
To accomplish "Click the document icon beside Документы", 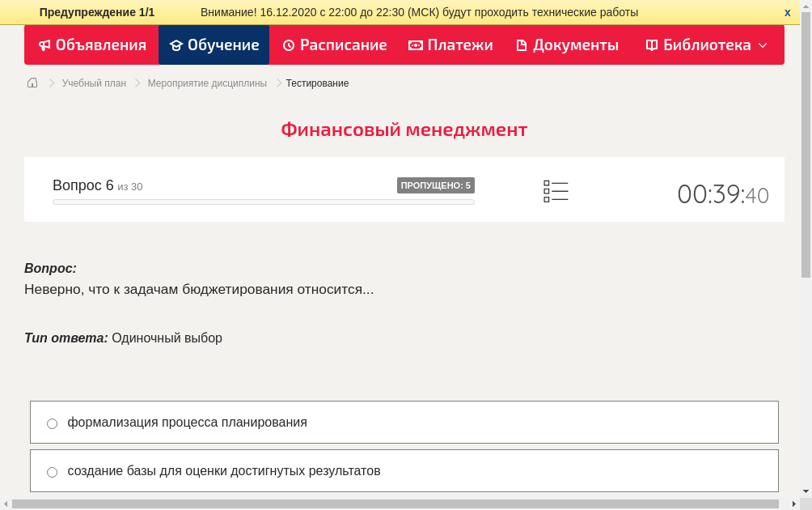I will tap(523, 45).
